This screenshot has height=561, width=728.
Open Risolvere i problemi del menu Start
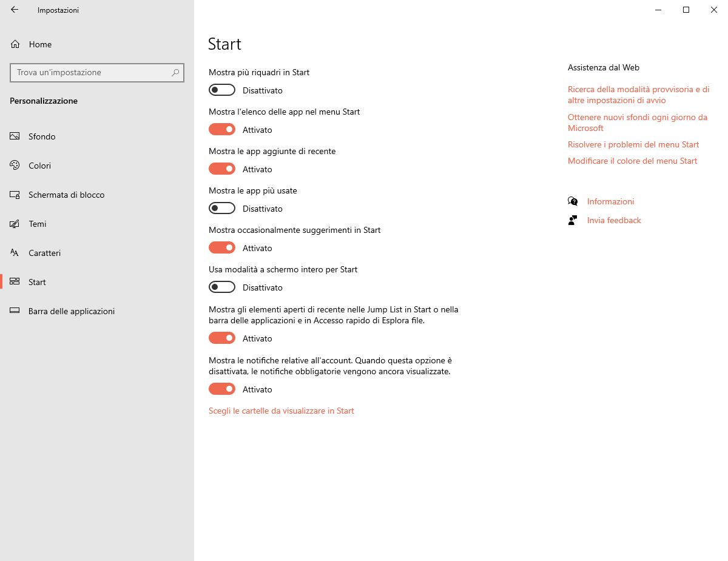(x=633, y=144)
